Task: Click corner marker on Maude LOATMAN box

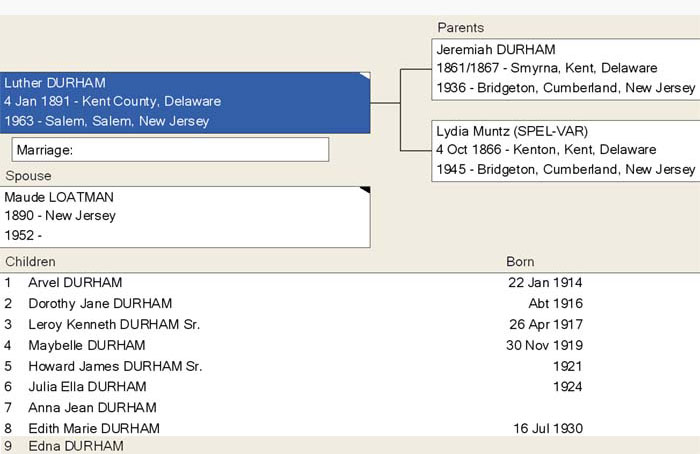Action: coord(365,190)
